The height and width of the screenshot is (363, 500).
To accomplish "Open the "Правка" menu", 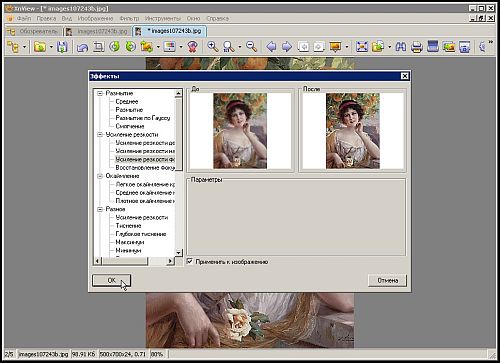I will (46, 18).
